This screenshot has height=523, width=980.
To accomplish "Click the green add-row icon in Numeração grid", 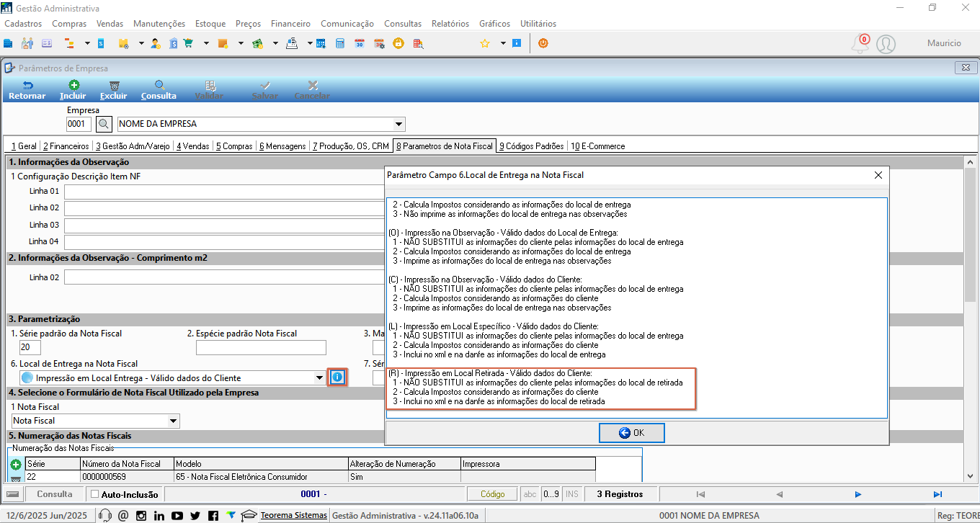I will [x=15, y=465].
